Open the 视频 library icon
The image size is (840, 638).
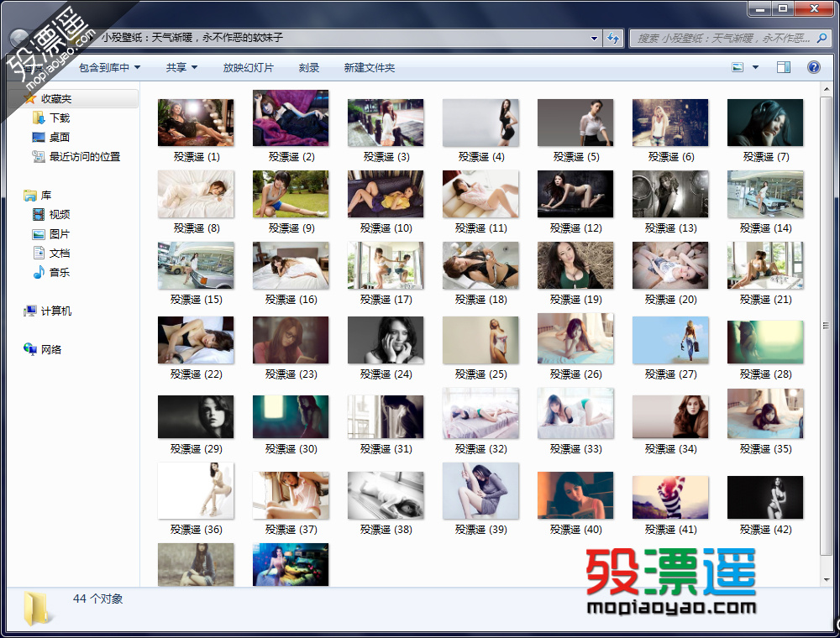pyautogui.click(x=38, y=215)
